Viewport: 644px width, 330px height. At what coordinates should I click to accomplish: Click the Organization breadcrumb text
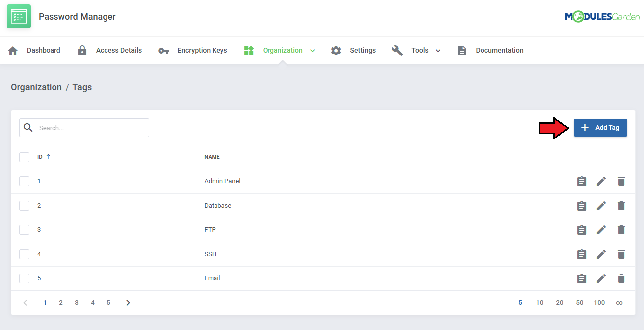point(36,87)
